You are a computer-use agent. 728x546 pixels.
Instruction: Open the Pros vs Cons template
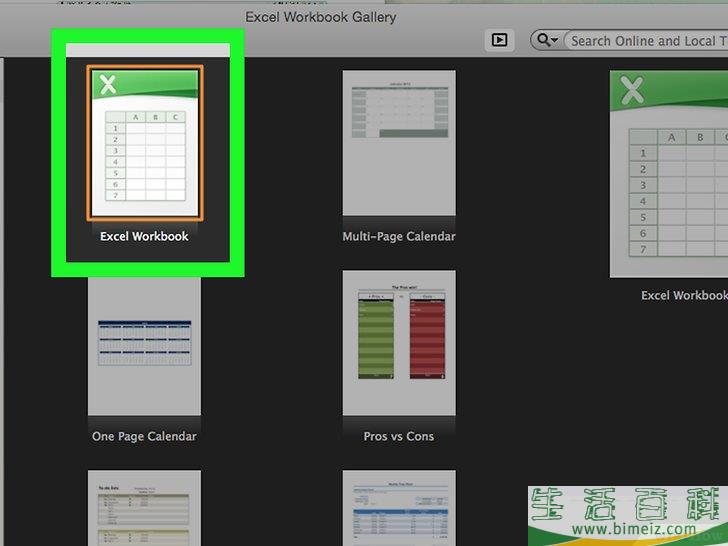pos(399,343)
